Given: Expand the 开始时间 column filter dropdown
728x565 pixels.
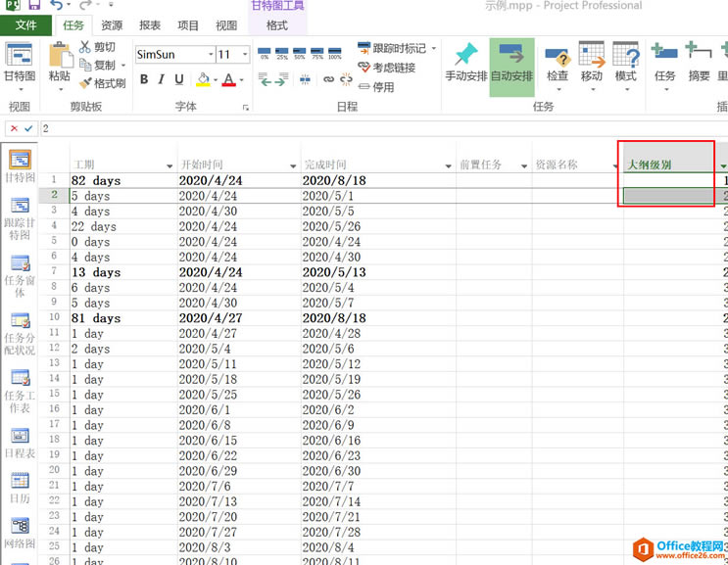Looking at the screenshot, I should click(293, 166).
